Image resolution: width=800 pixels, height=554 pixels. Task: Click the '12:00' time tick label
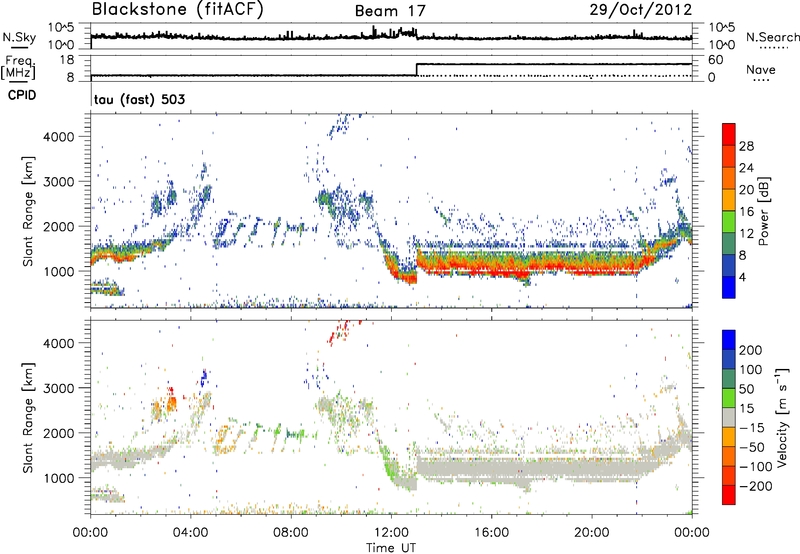pyautogui.click(x=391, y=533)
